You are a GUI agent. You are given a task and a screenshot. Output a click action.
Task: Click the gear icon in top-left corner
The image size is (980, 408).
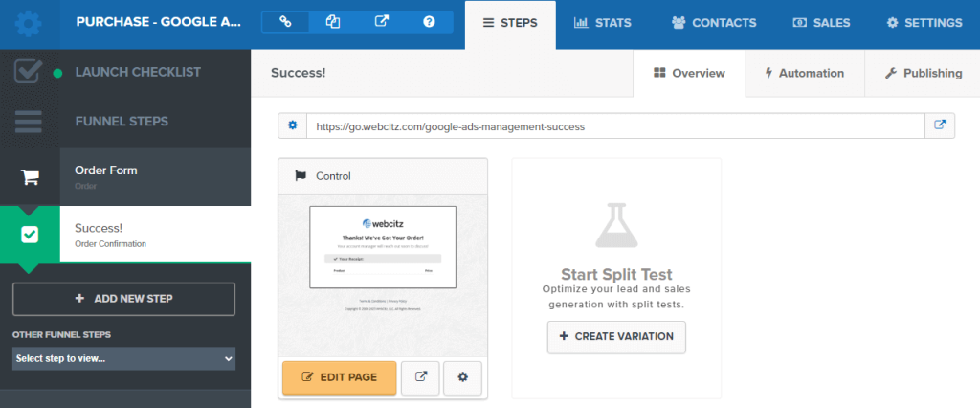click(29, 23)
